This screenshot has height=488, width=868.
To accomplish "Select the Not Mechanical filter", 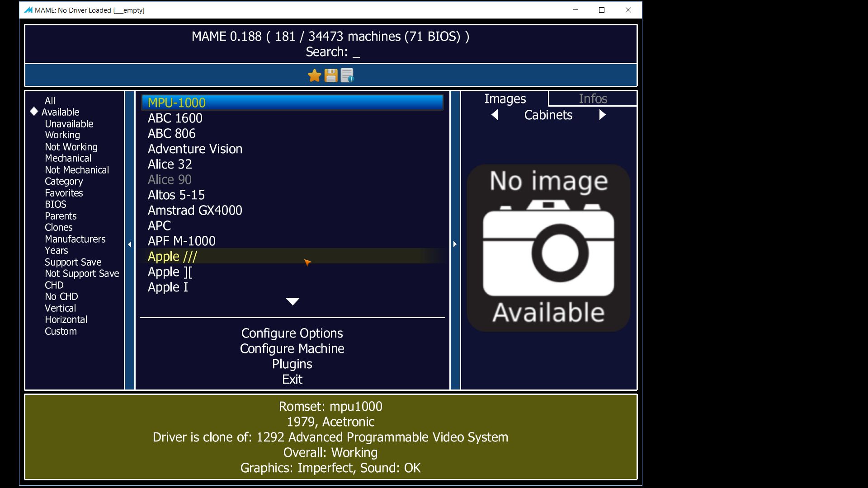I will tap(77, 170).
